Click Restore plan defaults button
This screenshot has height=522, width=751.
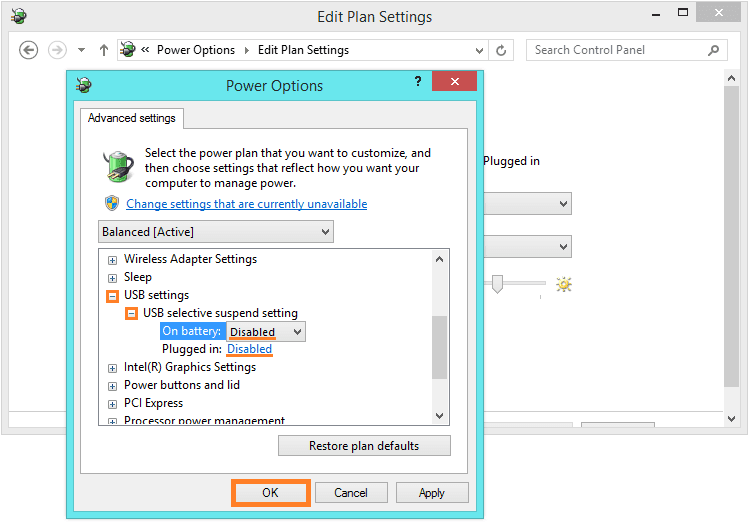(x=364, y=446)
